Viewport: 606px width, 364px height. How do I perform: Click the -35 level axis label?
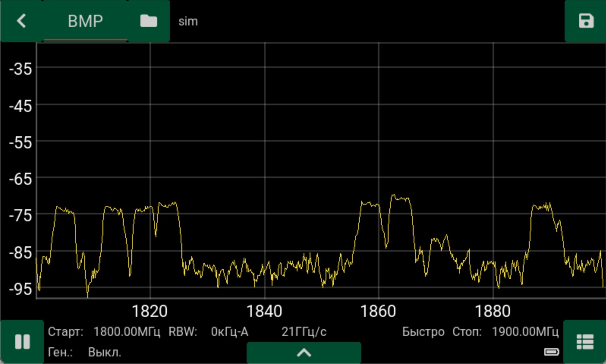coord(20,69)
